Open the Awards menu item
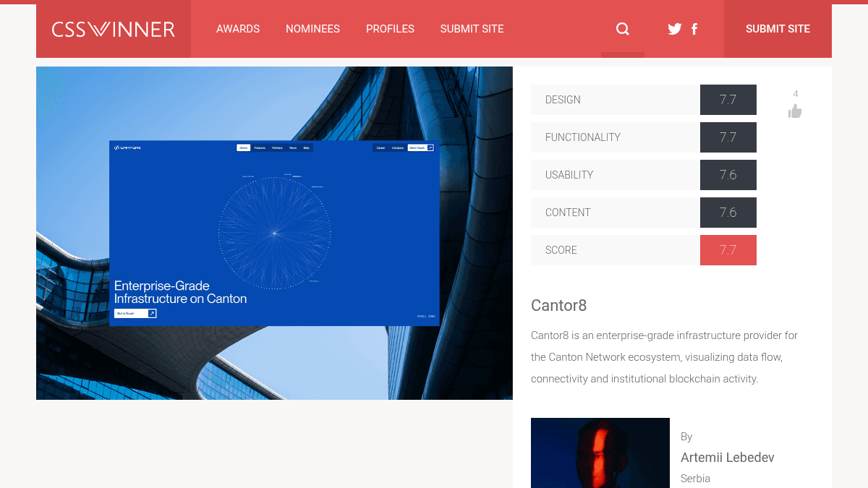The width and height of the screenshot is (868, 488). pyautogui.click(x=238, y=29)
